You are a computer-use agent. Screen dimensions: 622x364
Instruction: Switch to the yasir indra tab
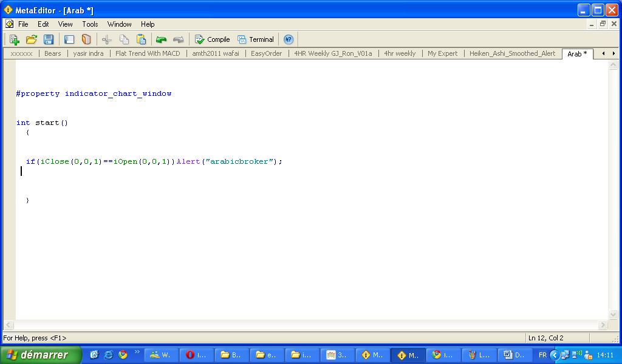point(88,53)
